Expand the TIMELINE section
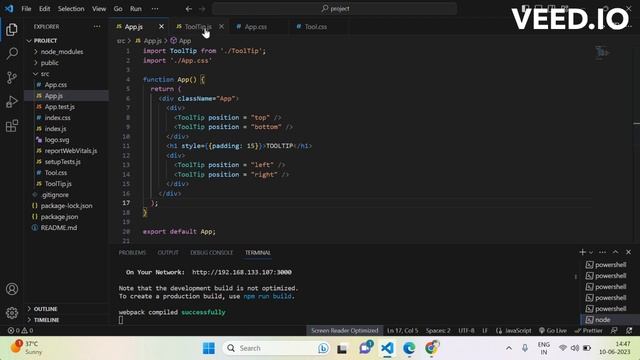Screen dimensions: 640x360 pos(46,320)
